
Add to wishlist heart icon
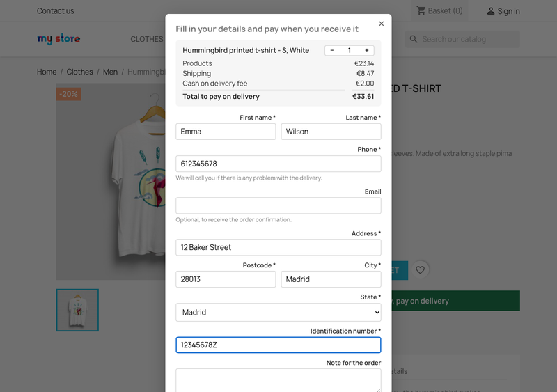(420, 270)
